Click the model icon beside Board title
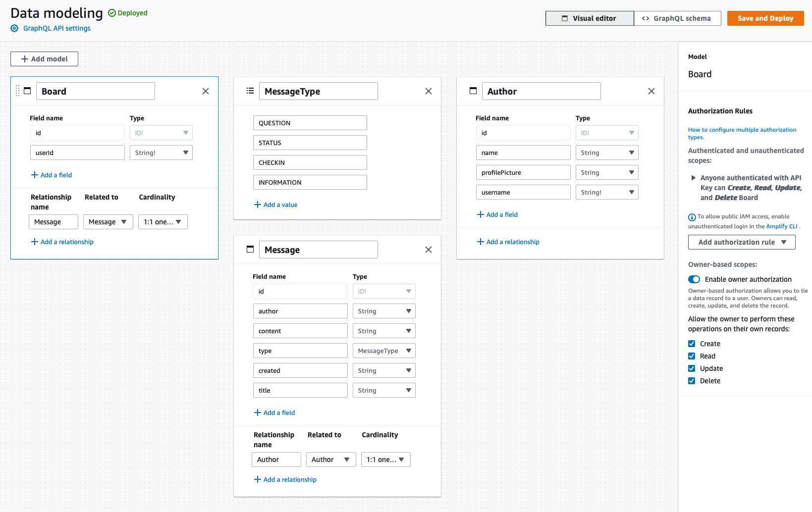Image resolution: width=812 pixels, height=512 pixels. coord(27,91)
